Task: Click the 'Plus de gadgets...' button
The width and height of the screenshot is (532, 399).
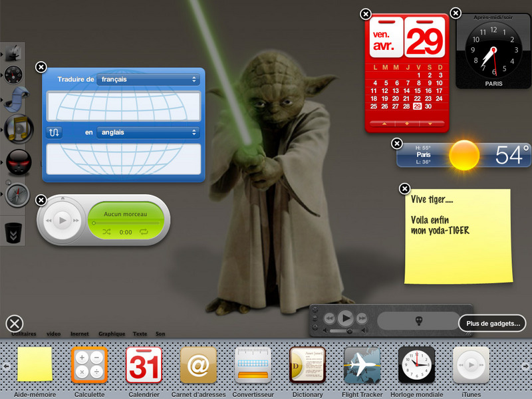Action: 493,324
